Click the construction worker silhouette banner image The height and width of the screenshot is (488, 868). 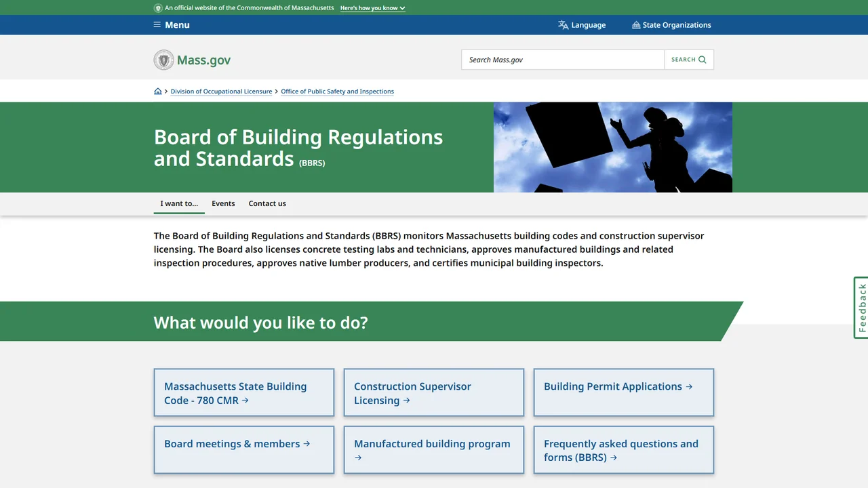pyautogui.click(x=613, y=147)
